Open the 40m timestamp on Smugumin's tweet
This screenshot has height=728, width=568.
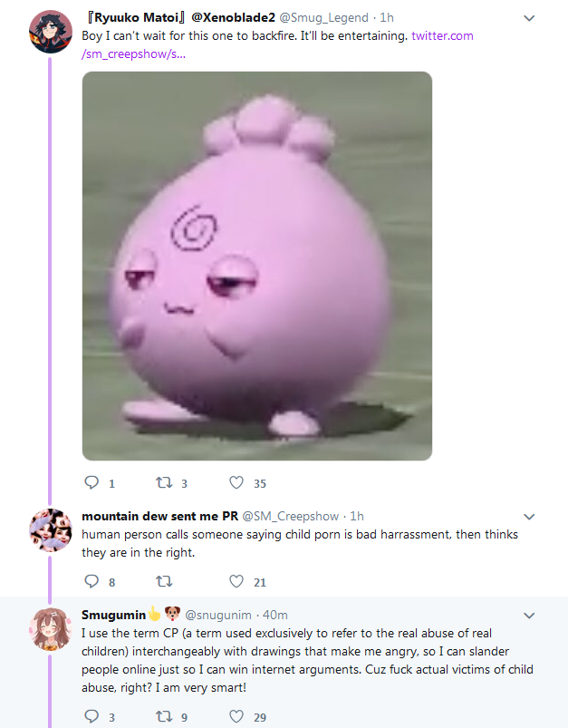tap(275, 616)
